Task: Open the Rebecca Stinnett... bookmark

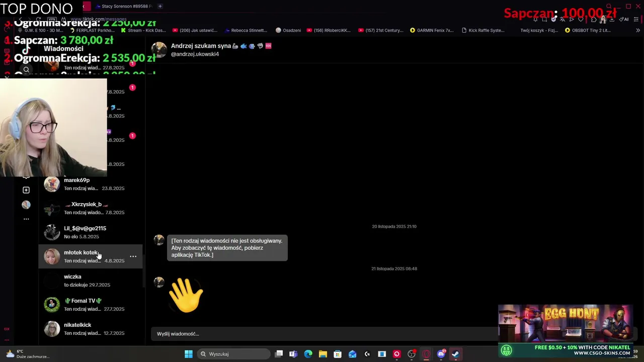Action: tap(246, 30)
